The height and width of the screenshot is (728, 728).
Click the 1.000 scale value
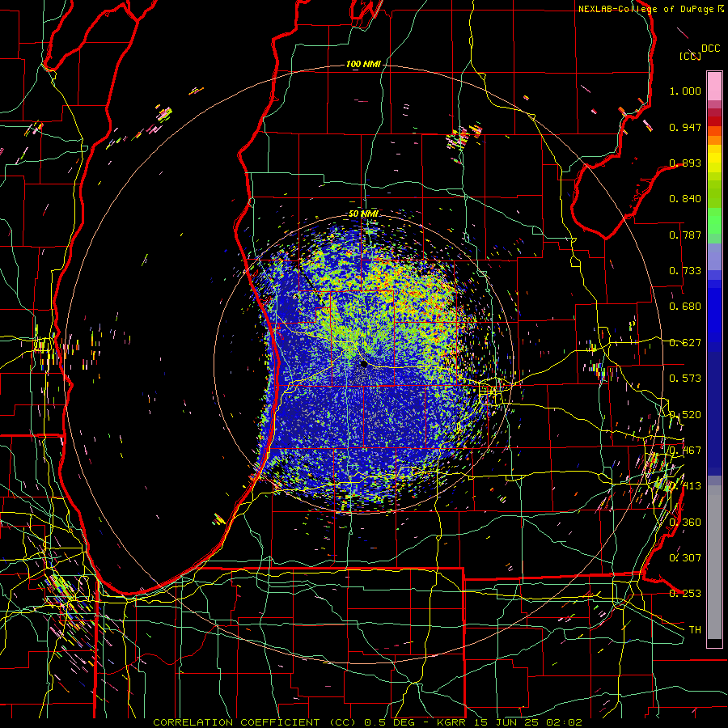[x=685, y=91]
